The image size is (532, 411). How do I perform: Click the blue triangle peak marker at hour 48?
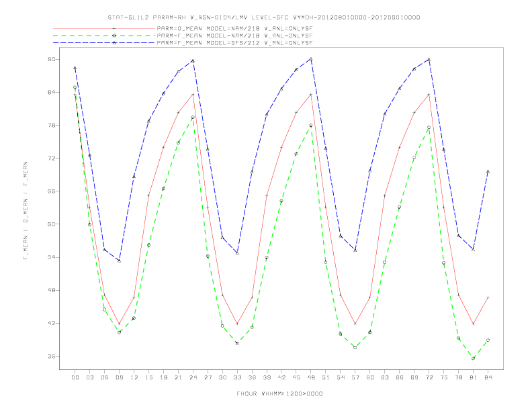(311, 59)
